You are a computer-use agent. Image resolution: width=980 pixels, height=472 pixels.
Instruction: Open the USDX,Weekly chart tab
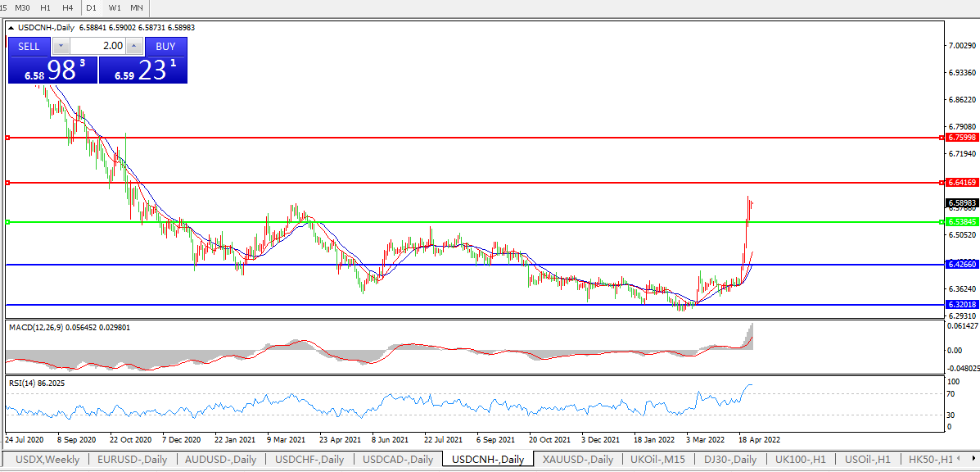click(47, 460)
